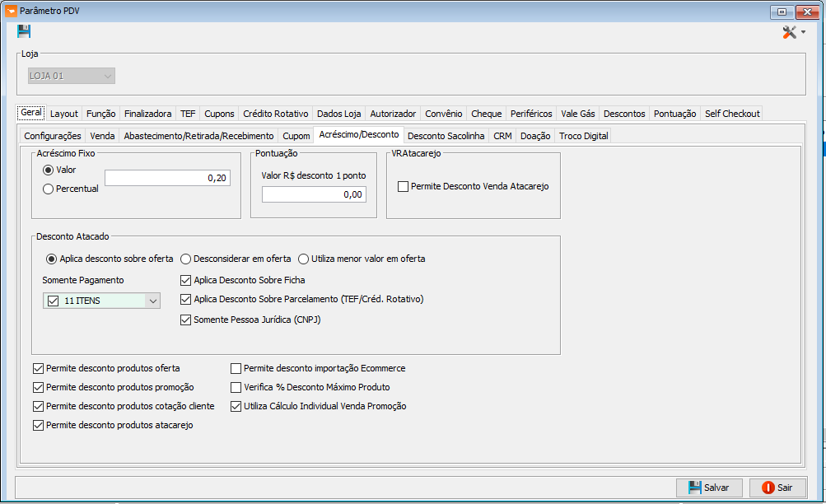Uncheck Somente Pessoa Jurídica (CNPJ)
Viewport: 826px width, 504px height.
pos(185,320)
